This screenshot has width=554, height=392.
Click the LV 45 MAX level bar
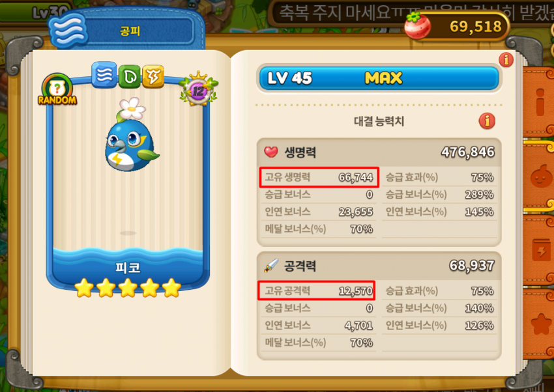[x=379, y=78]
